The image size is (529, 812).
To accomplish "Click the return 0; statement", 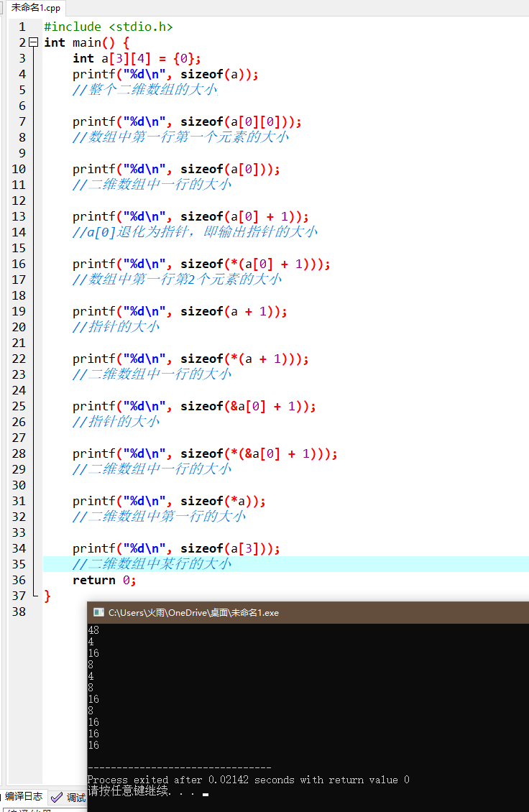I will [x=104, y=580].
